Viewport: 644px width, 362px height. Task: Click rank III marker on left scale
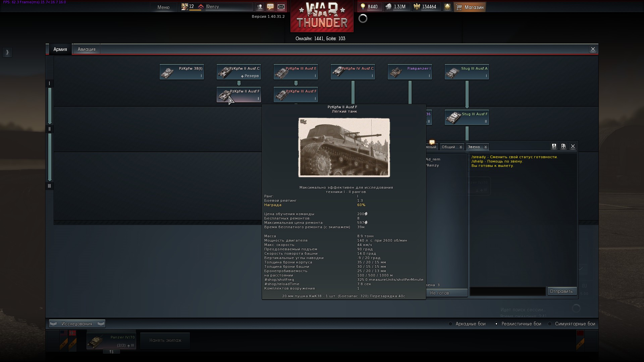49,186
